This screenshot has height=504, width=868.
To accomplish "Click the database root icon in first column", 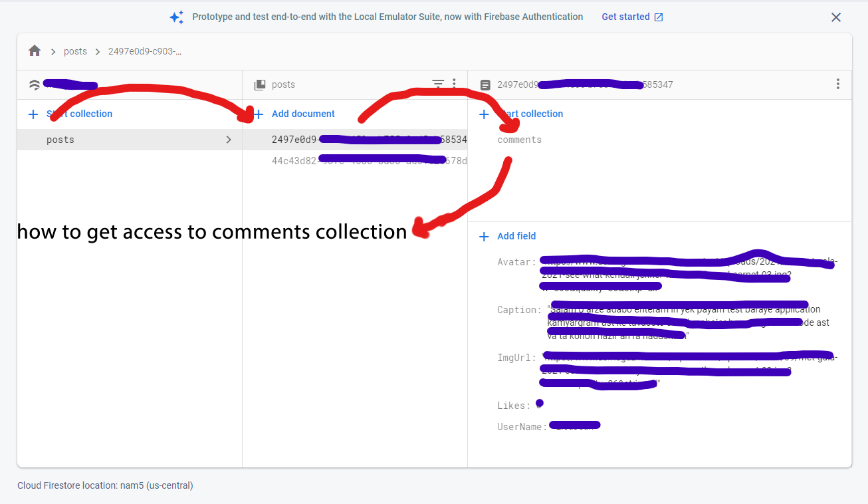I will [x=35, y=84].
